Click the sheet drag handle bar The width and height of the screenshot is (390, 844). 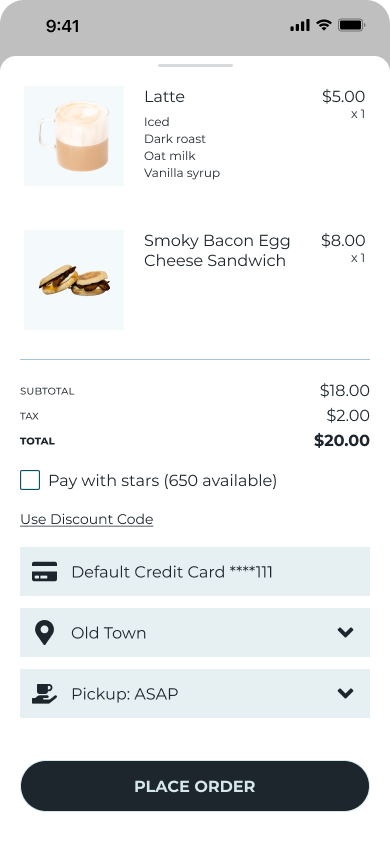195,66
